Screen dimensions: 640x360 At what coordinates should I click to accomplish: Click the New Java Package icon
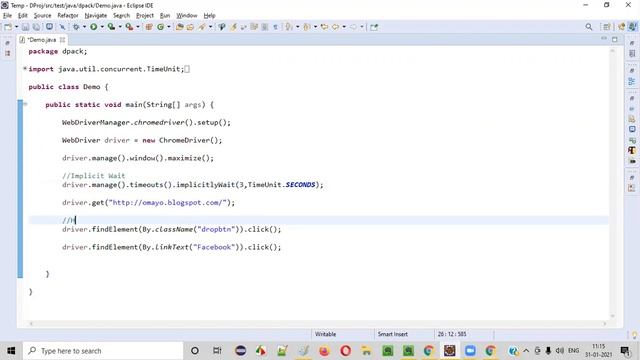pos(149,27)
